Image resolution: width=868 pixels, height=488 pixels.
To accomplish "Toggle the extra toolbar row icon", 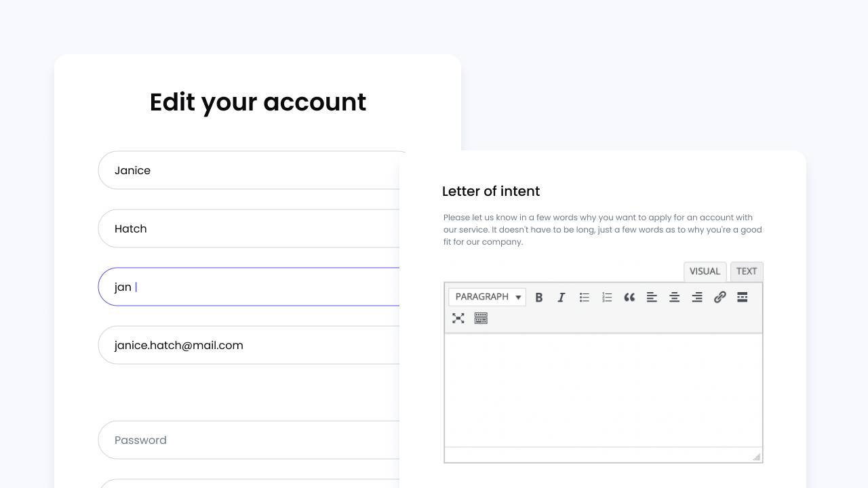I will pyautogui.click(x=481, y=318).
